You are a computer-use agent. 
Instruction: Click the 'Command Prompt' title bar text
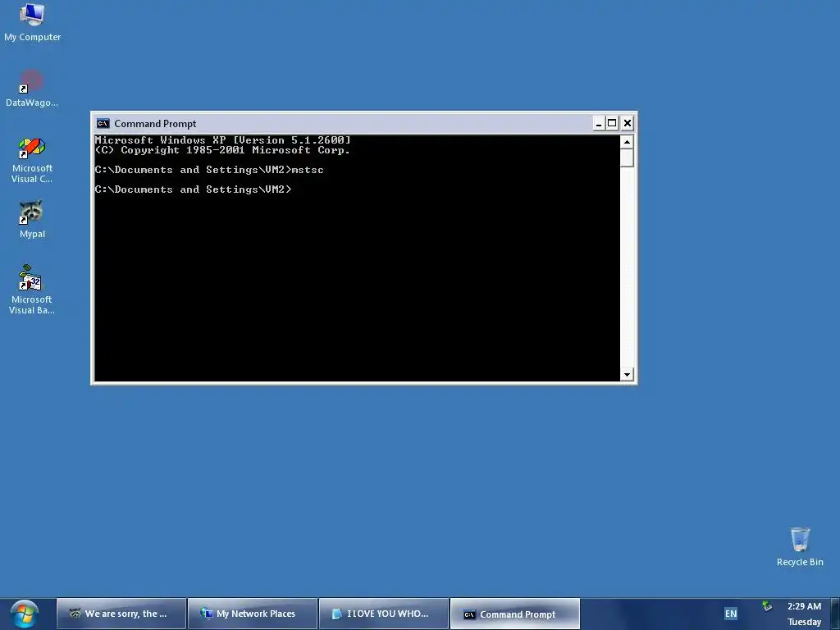155,124
